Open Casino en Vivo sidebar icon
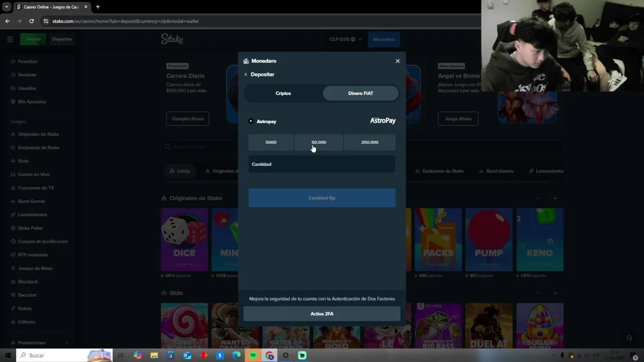Viewport: 644px width, 362px height. click(13, 174)
